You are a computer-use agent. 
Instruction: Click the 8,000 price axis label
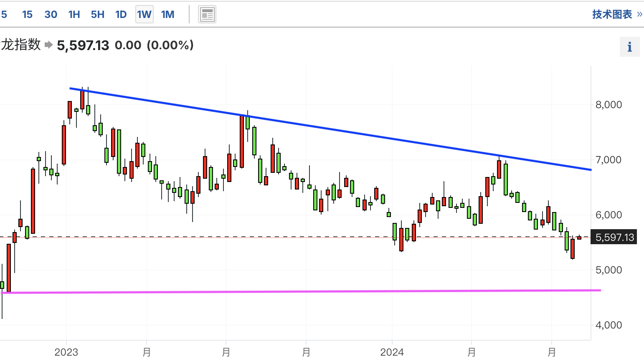(609, 104)
